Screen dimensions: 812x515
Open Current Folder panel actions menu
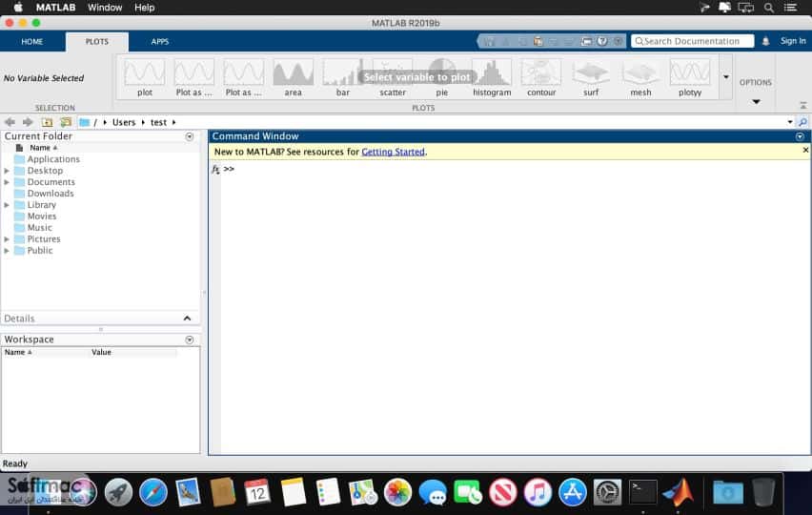click(190, 136)
